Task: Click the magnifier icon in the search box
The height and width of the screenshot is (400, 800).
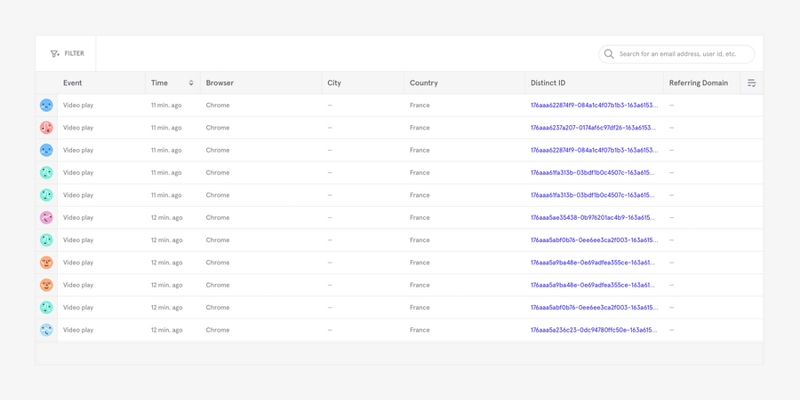Action: tap(609, 54)
